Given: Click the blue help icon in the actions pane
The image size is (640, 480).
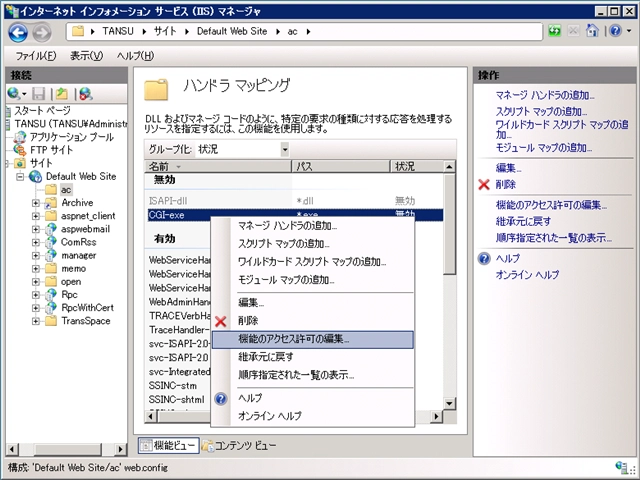Looking at the screenshot, I should point(484,258).
